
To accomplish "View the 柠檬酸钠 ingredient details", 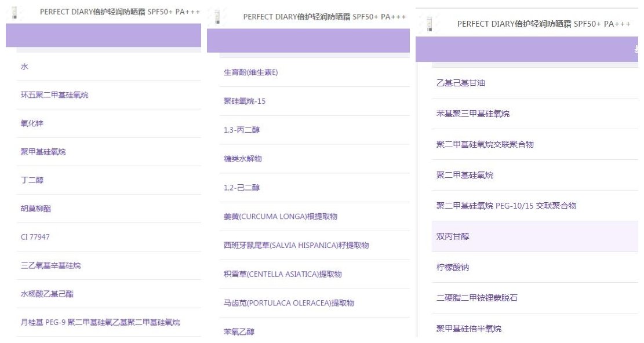I will (x=453, y=267).
